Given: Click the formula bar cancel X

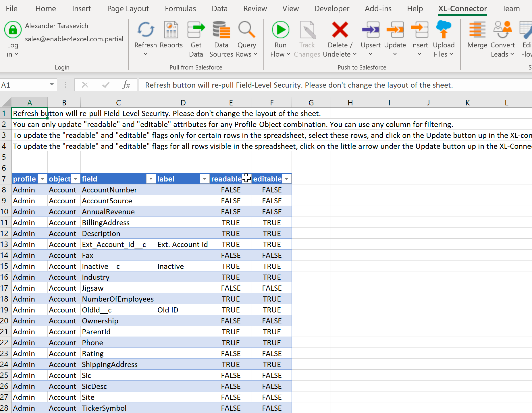Looking at the screenshot, I should click(85, 85).
